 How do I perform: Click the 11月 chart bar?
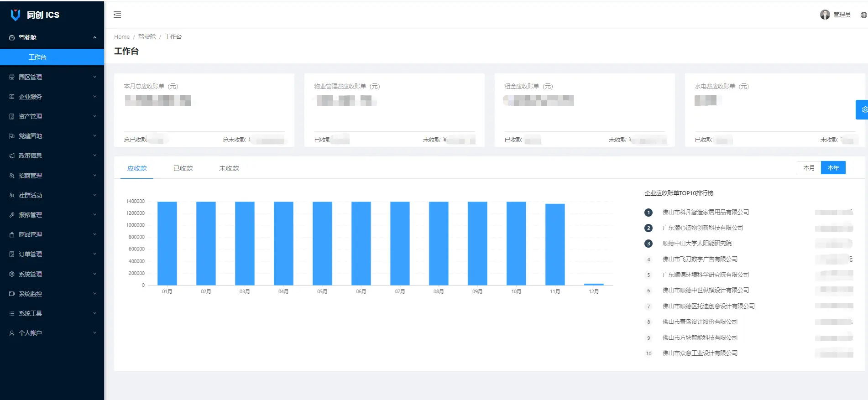pyautogui.click(x=555, y=244)
